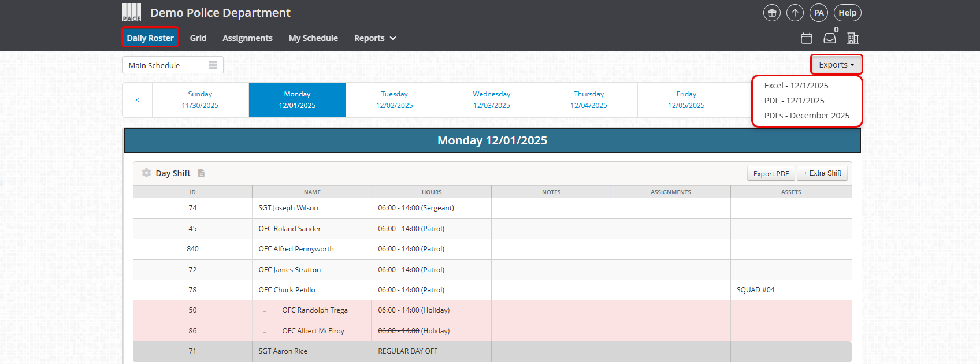The height and width of the screenshot is (364, 980).
Task: Open the inbox tray icon
Action: [x=830, y=38]
